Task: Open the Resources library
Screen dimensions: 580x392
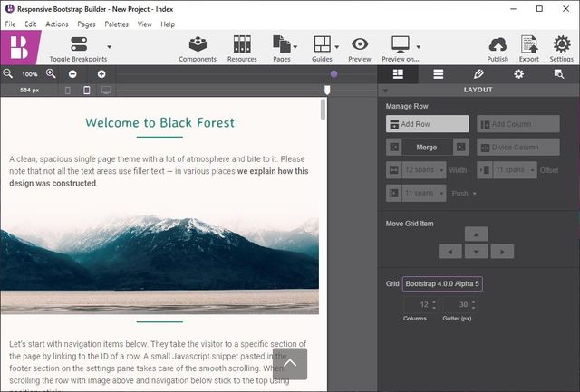Action: (x=242, y=47)
